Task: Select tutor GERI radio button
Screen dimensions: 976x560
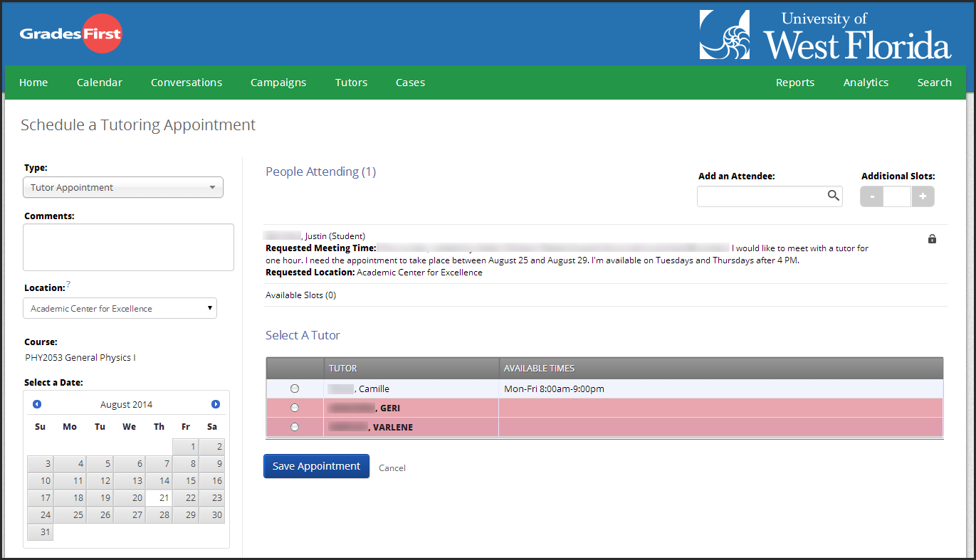Action: point(295,408)
